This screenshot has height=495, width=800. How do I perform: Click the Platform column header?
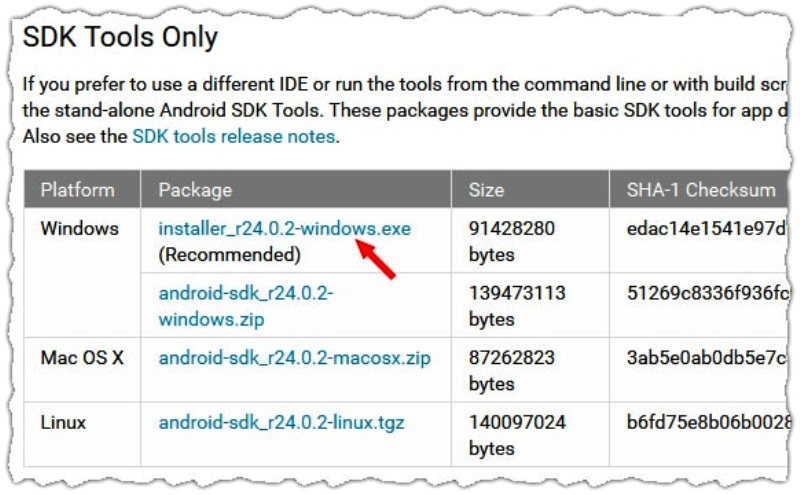(78, 190)
